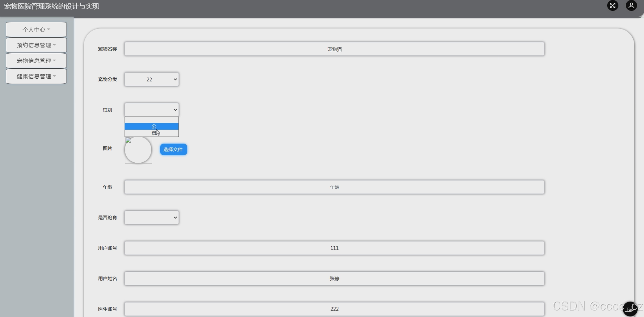Expand the 预约信息管理 sidebar menu
This screenshot has width=644, height=317.
[x=36, y=45]
